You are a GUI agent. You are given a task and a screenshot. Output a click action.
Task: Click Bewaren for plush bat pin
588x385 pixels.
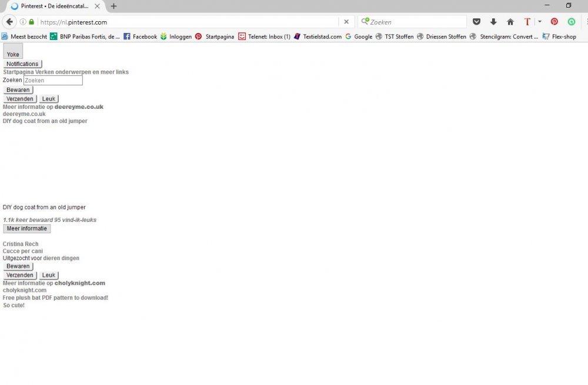point(18,266)
